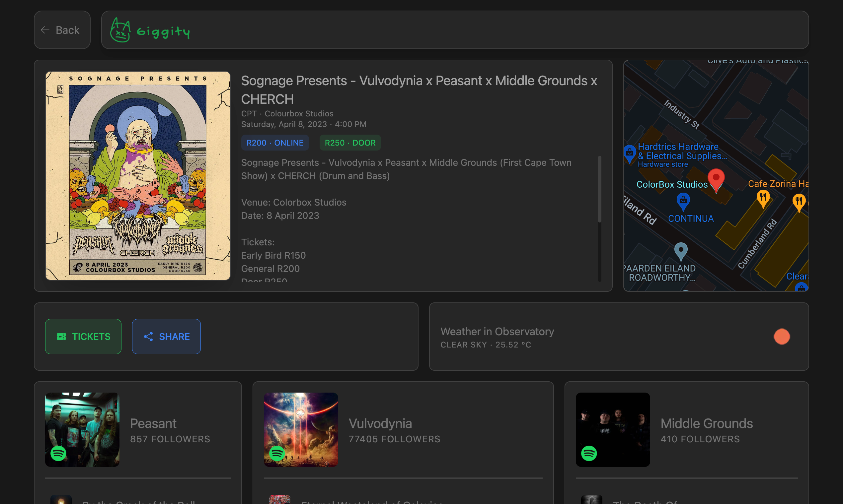Click the Peasant artist name
Viewport: 843px width, 504px height.
pos(153,423)
